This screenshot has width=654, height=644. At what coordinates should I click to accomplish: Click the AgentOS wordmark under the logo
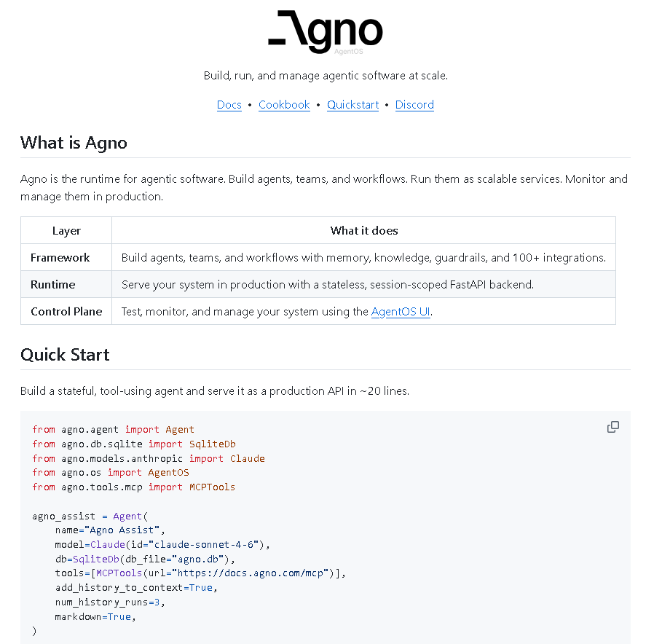[349, 51]
